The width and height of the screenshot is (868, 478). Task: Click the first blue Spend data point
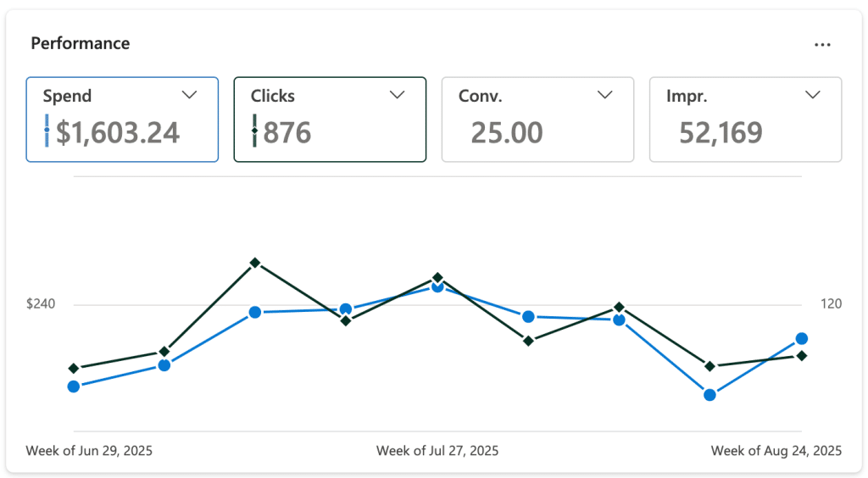click(74, 386)
